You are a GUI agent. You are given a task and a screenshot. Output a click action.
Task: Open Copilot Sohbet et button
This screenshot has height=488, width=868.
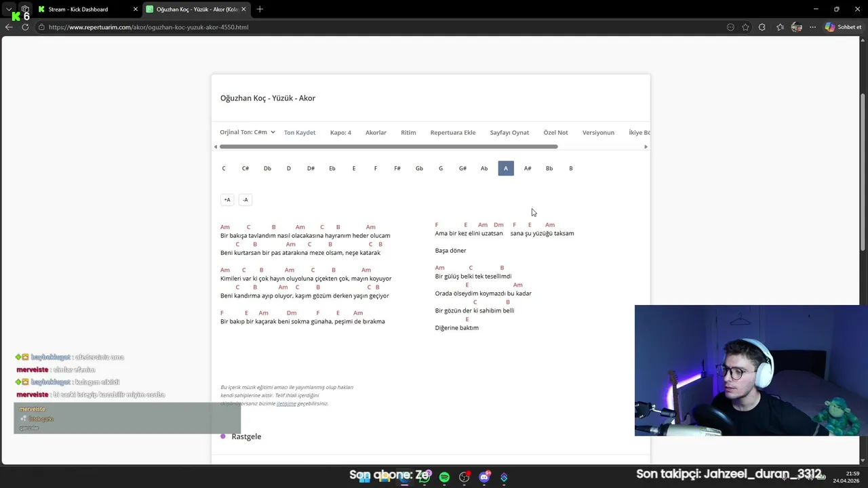[843, 27]
